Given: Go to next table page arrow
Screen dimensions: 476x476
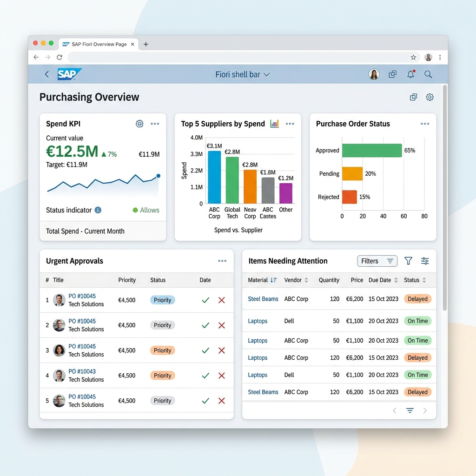Looking at the screenshot, I should [x=425, y=411].
